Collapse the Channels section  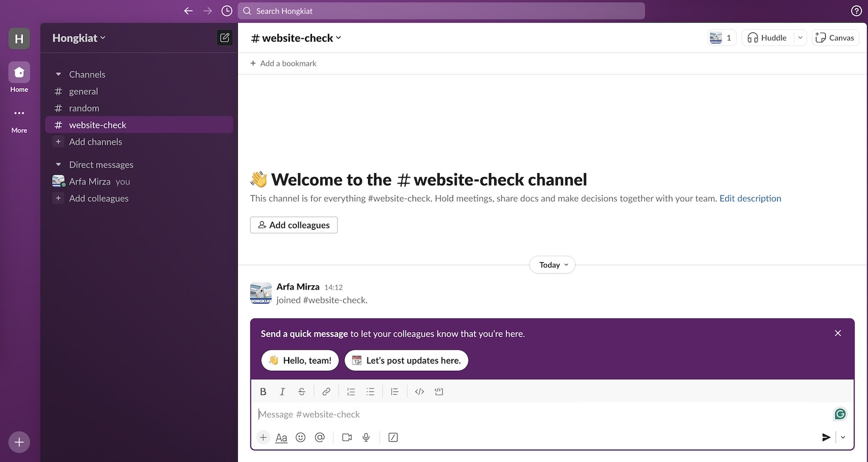coord(58,74)
